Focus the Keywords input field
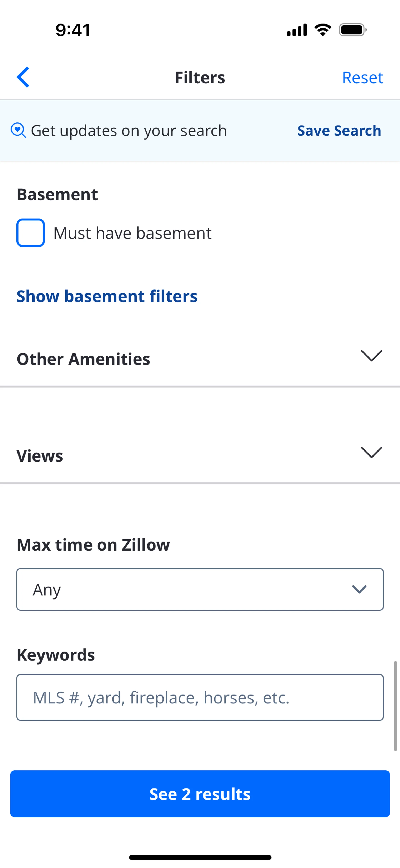This screenshot has height=868, width=400. (200, 697)
